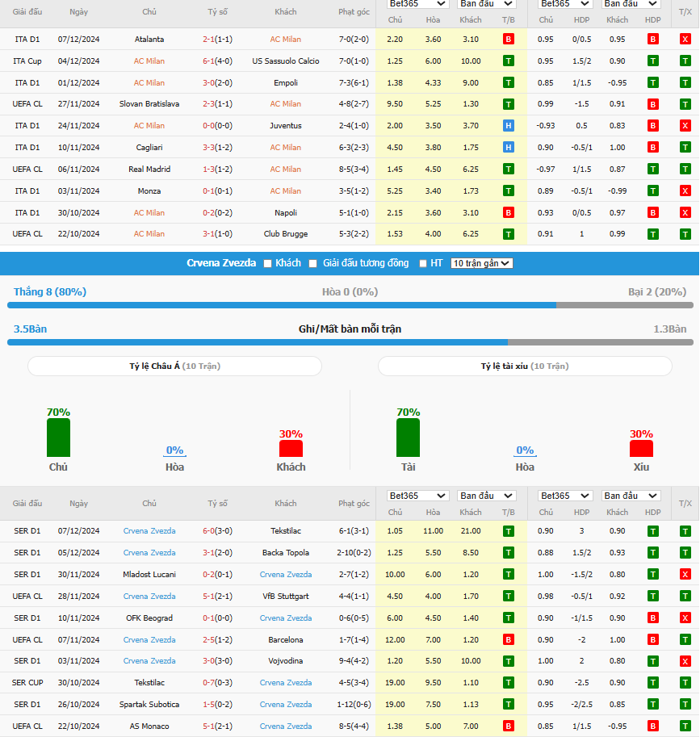Image resolution: width=700 pixels, height=737 pixels.
Task: Enable the Giải đấu tương đồng checkbox
Action: 312,264
